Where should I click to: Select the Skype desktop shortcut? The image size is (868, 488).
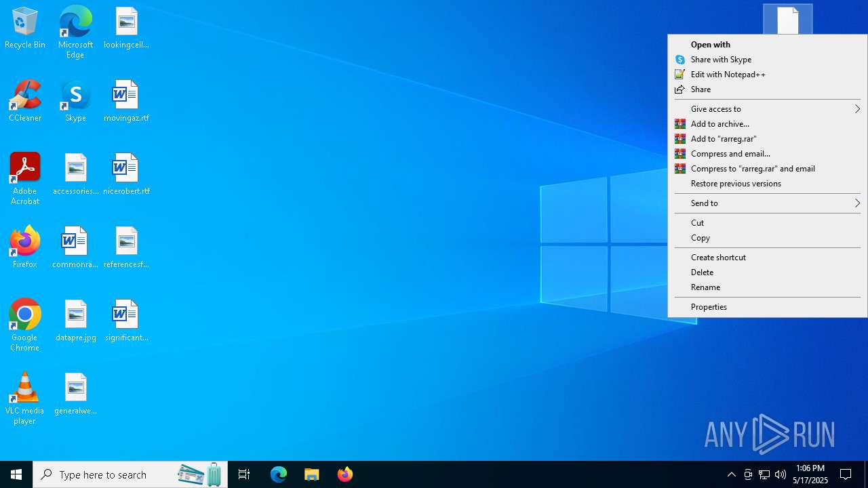[75, 102]
